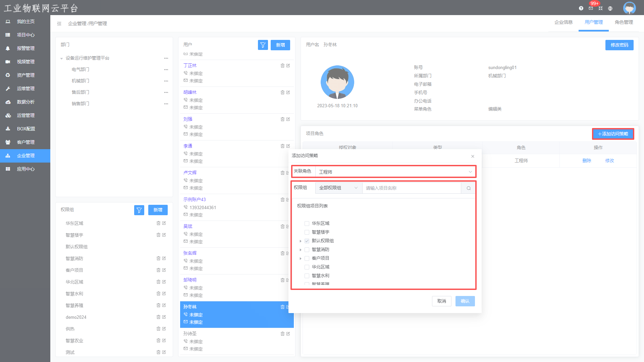
Task: Expand the 智慧消防 tree node arrow
Action: click(301, 250)
